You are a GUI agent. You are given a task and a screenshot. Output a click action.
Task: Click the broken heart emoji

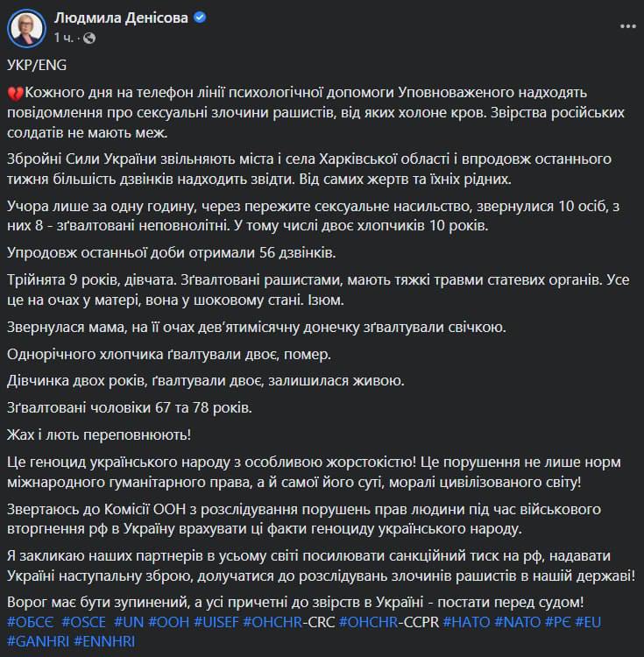click(x=15, y=93)
